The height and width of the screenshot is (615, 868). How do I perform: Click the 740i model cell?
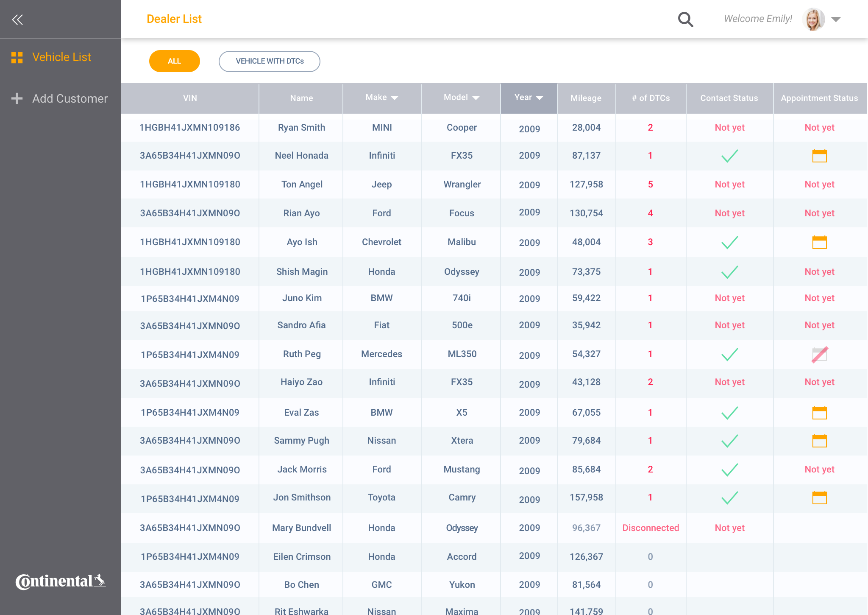pyautogui.click(x=462, y=298)
